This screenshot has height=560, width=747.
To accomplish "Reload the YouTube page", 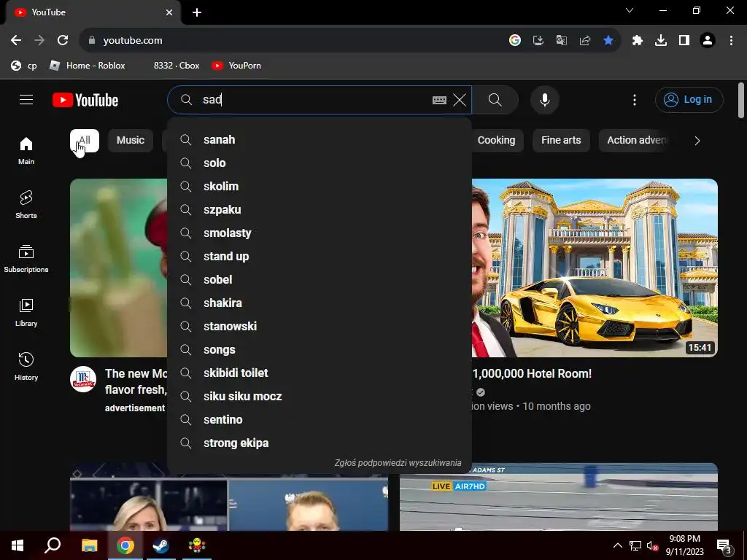I will coord(63,40).
